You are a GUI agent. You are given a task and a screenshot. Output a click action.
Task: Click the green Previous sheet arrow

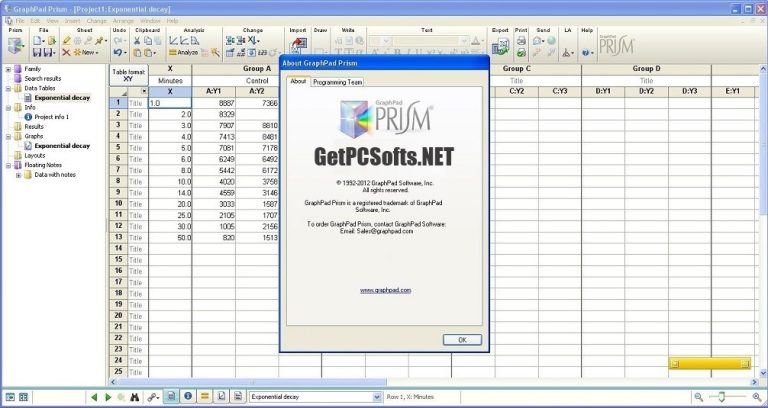click(94, 397)
